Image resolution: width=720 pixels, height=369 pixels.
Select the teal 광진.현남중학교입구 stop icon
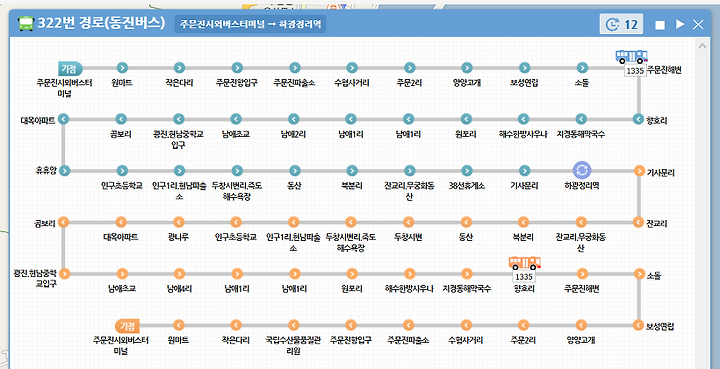pos(179,119)
